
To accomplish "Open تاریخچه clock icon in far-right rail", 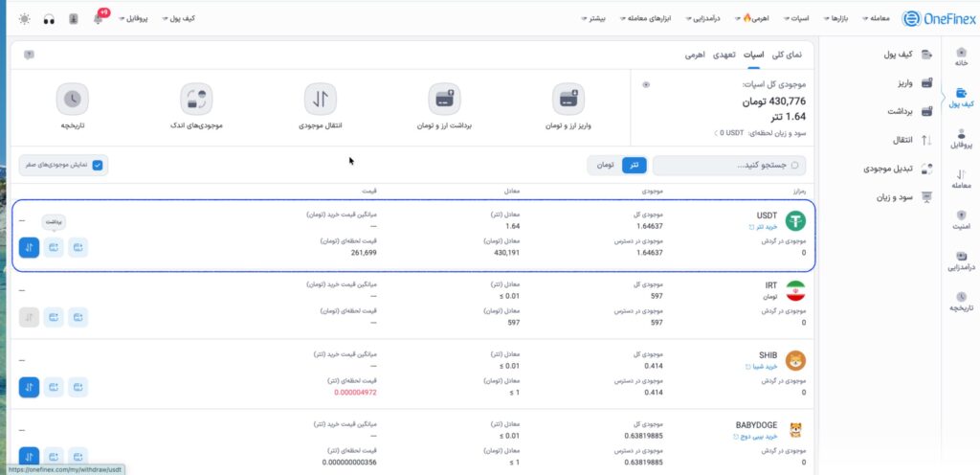I will (x=961, y=303).
